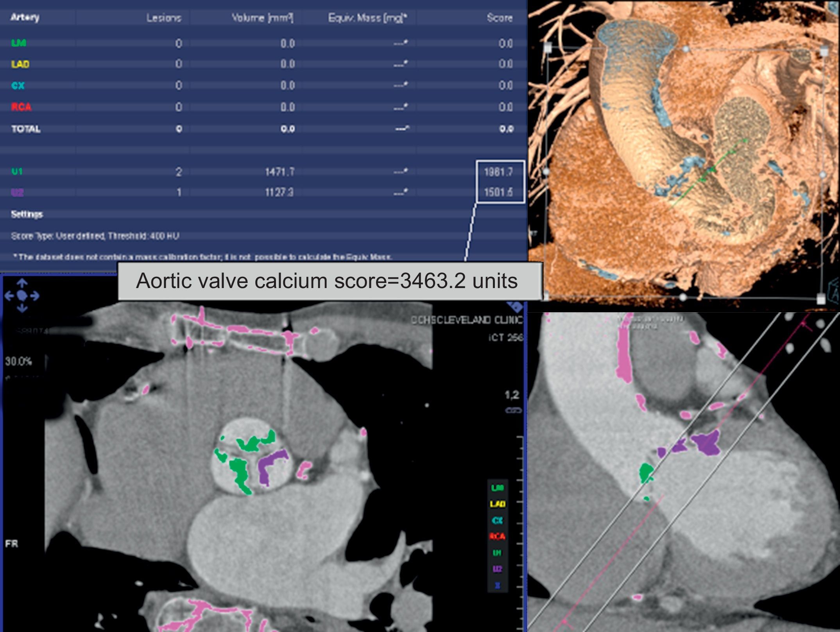Image resolution: width=840 pixels, height=632 pixels.
Task: Select the LAD label in the vessel legend
Action: pyautogui.click(x=497, y=504)
